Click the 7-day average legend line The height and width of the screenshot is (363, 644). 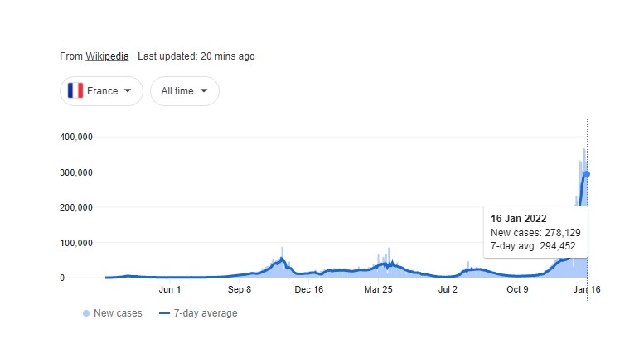(164, 313)
